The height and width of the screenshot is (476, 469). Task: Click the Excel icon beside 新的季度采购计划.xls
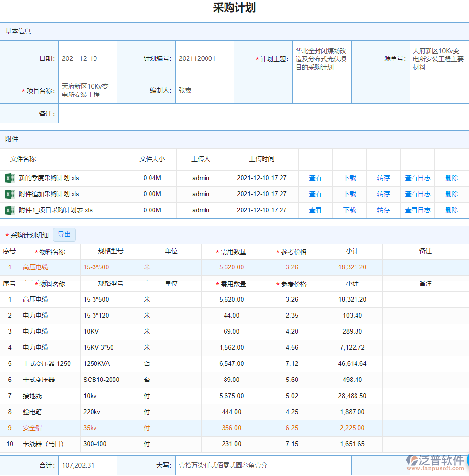click(x=10, y=178)
